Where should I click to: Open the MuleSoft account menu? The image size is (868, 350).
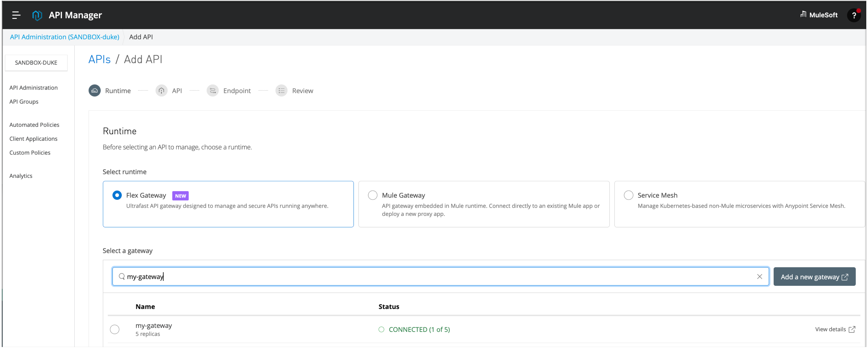[x=819, y=15]
